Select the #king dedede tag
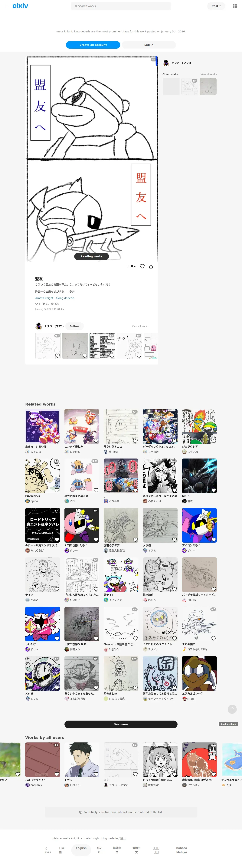242x868 pixels. click(65, 298)
